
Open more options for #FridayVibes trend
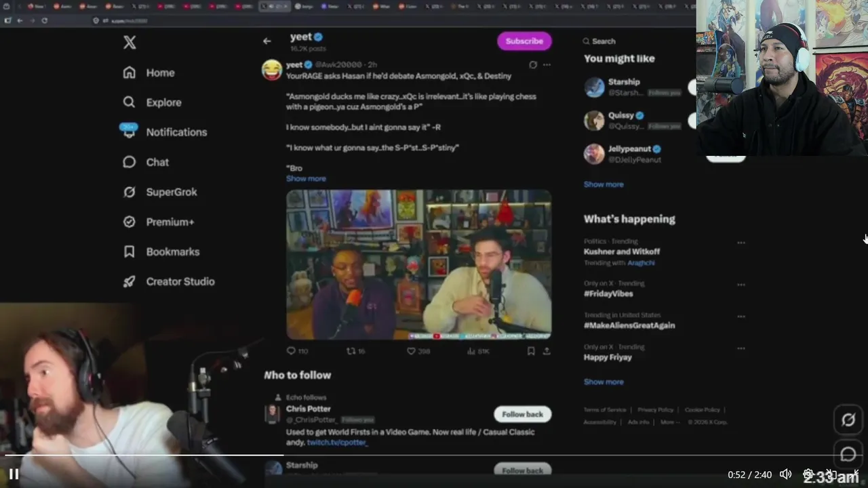[x=741, y=285]
